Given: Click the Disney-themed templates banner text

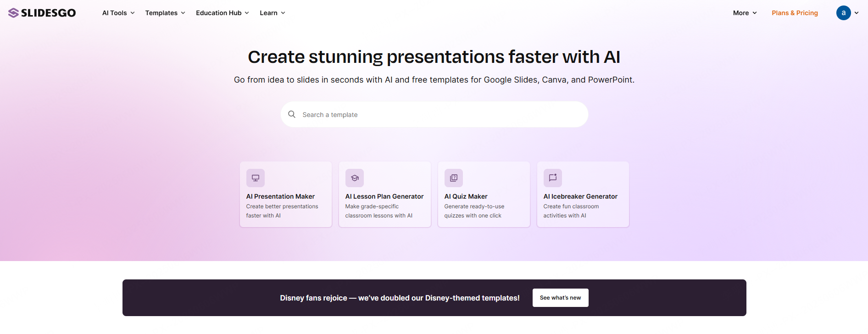Looking at the screenshot, I should click(x=400, y=298).
